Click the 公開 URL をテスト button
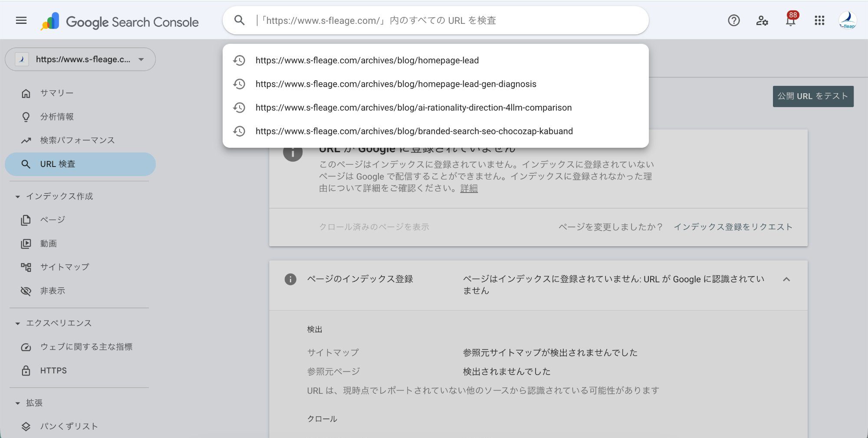Viewport: 868px width, 438px height. coord(812,96)
